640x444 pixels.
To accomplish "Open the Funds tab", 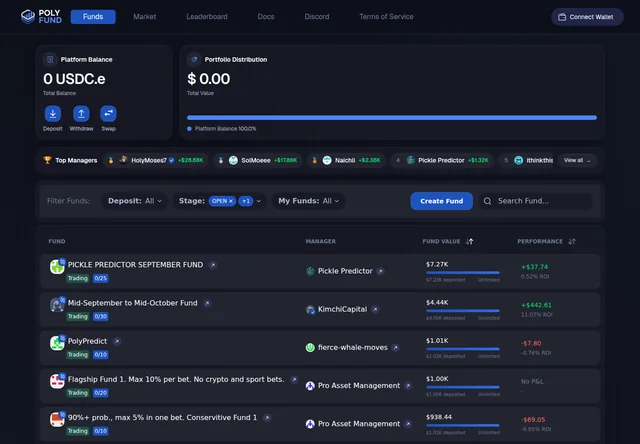I will [93, 17].
